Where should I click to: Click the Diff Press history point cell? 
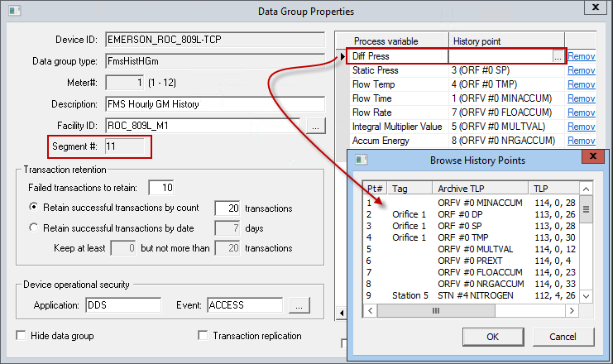[500, 56]
